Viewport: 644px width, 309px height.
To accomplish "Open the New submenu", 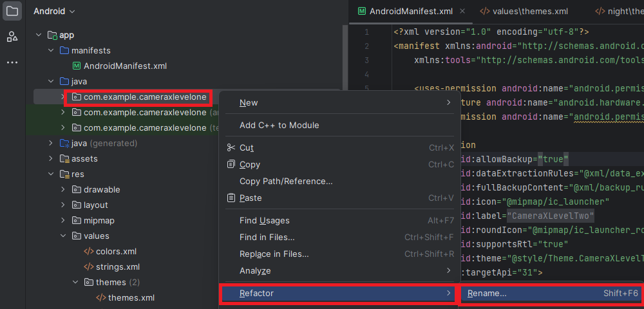I will [249, 103].
